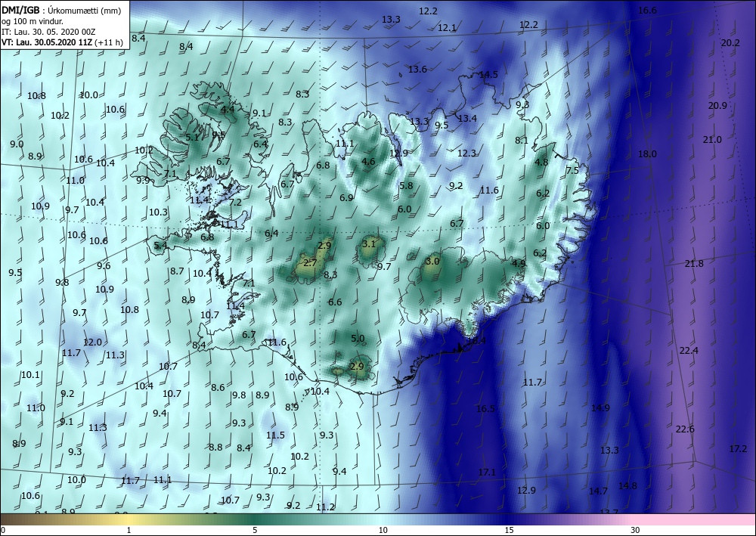The height and width of the screenshot is (536, 756).
Task: Click the 13.6 map value
Action: (x=417, y=70)
